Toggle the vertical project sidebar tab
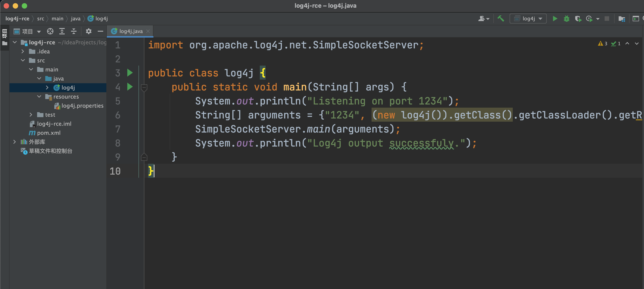Image resolution: width=644 pixels, height=289 pixels. (5, 33)
